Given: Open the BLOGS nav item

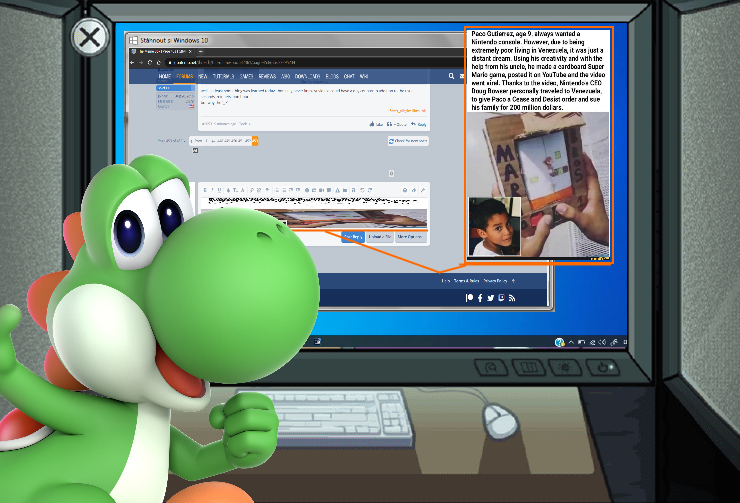Looking at the screenshot, I should (x=332, y=76).
